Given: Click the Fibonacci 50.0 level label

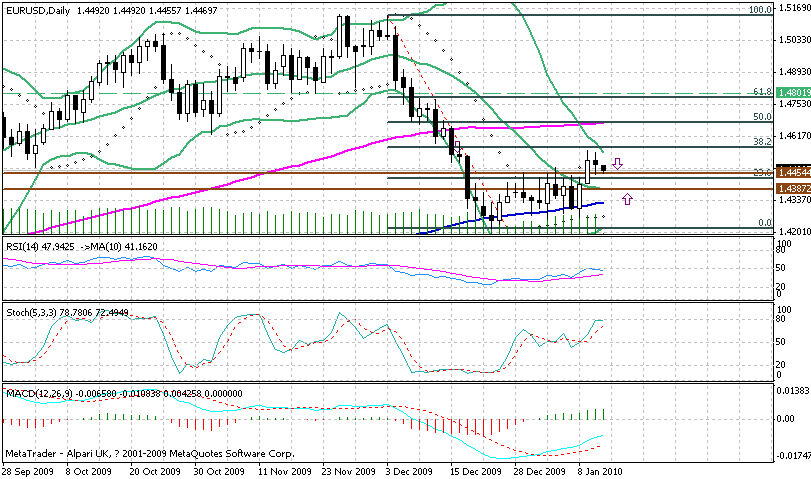Looking at the screenshot, I should click(x=762, y=116).
